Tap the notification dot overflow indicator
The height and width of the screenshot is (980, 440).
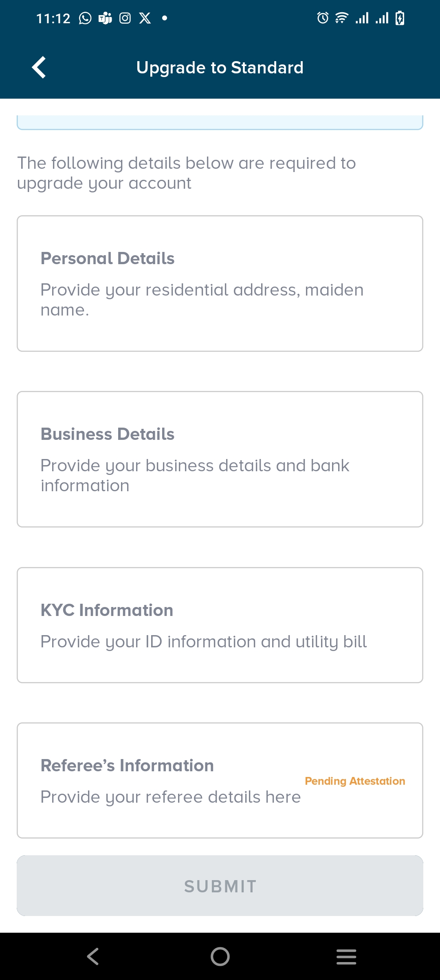[165, 18]
